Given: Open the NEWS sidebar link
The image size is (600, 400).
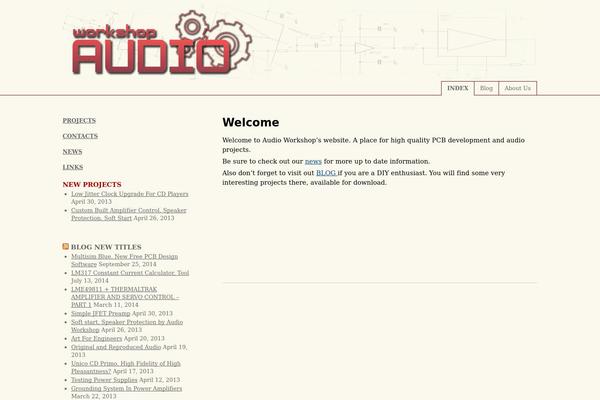Looking at the screenshot, I should [x=72, y=152].
